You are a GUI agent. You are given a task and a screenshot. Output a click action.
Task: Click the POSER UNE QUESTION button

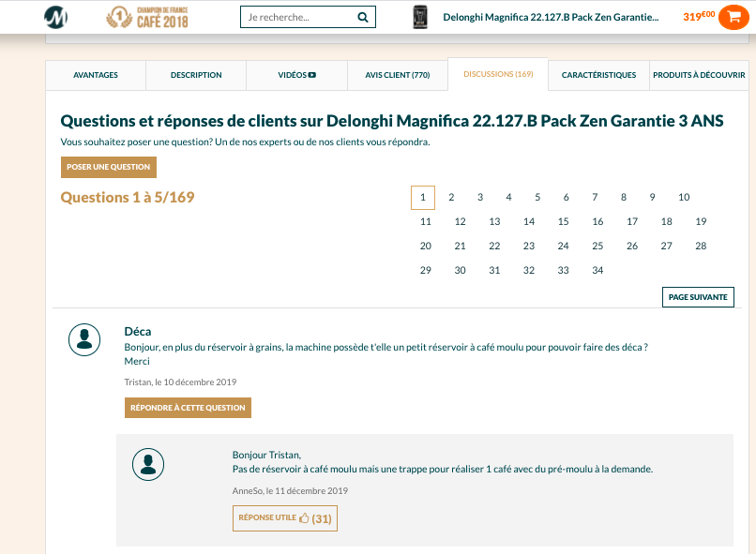108,167
